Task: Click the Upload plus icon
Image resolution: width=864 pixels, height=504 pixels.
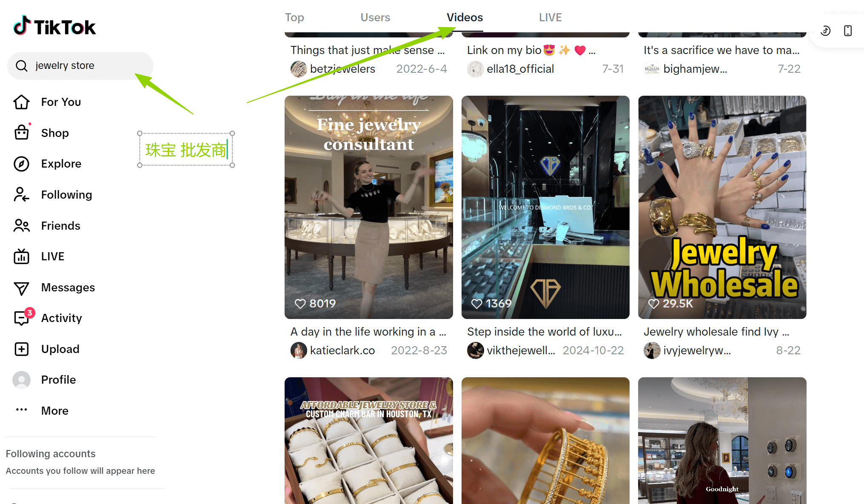Action: (x=22, y=349)
